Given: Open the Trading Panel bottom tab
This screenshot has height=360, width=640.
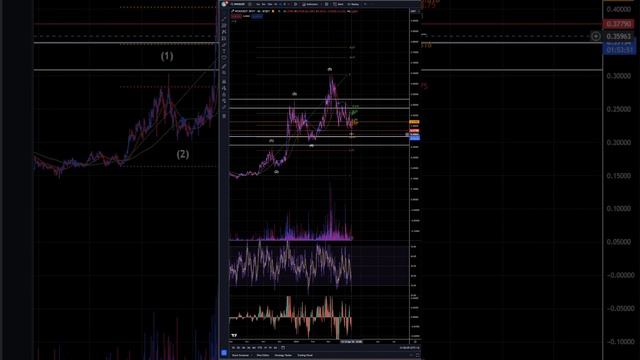Looking at the screenshot, I should pyautogui.click(x=305, y=356).
